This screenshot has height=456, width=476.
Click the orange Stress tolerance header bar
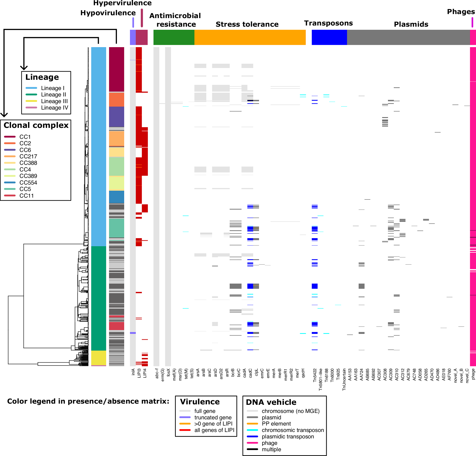point(250,37)
